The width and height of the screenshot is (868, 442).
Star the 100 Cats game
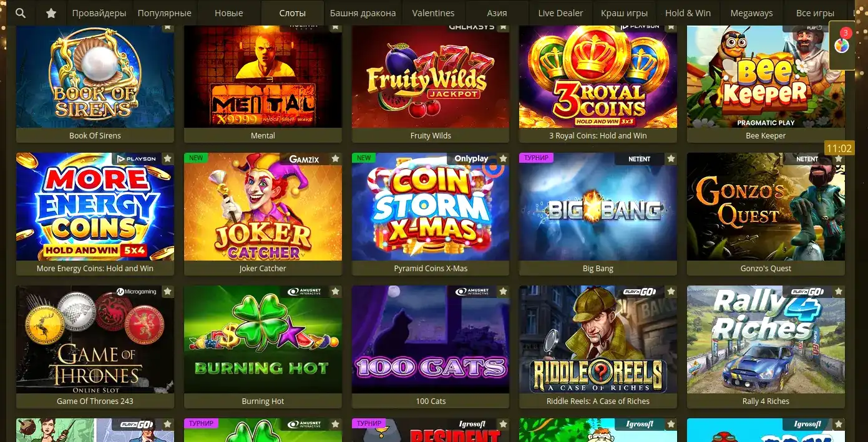(503, 292)
